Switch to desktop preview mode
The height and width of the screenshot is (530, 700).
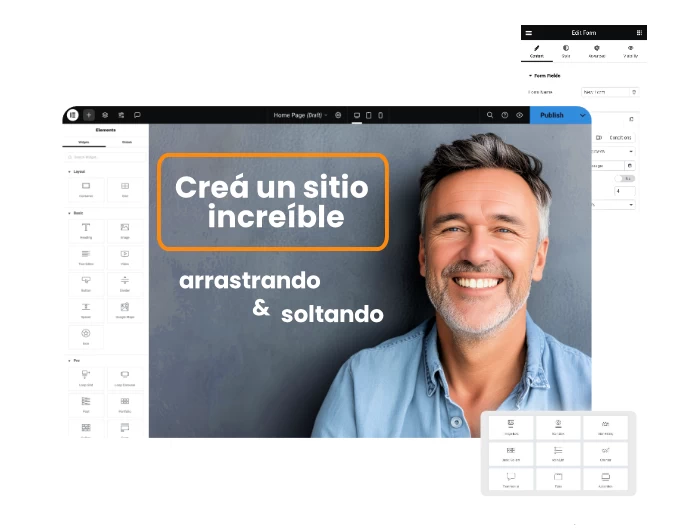point(357,115)
